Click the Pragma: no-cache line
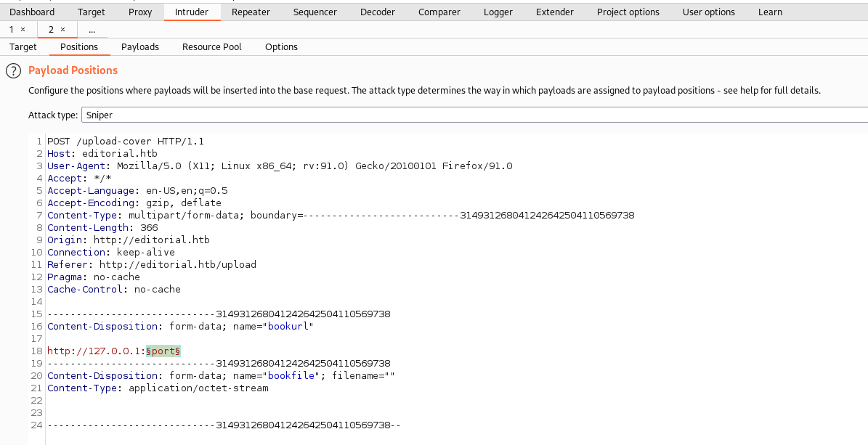This screenshot has height=445, width=868. [94, 277]
